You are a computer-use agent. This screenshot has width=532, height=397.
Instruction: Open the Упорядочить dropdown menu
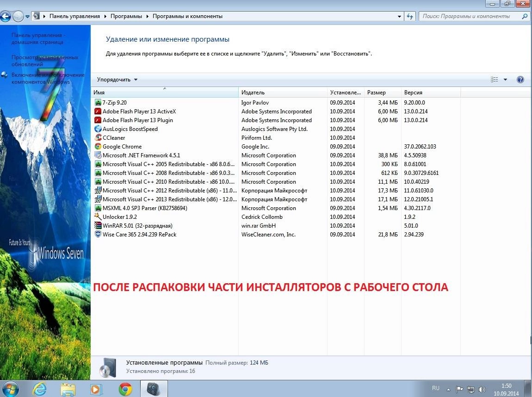117,80
